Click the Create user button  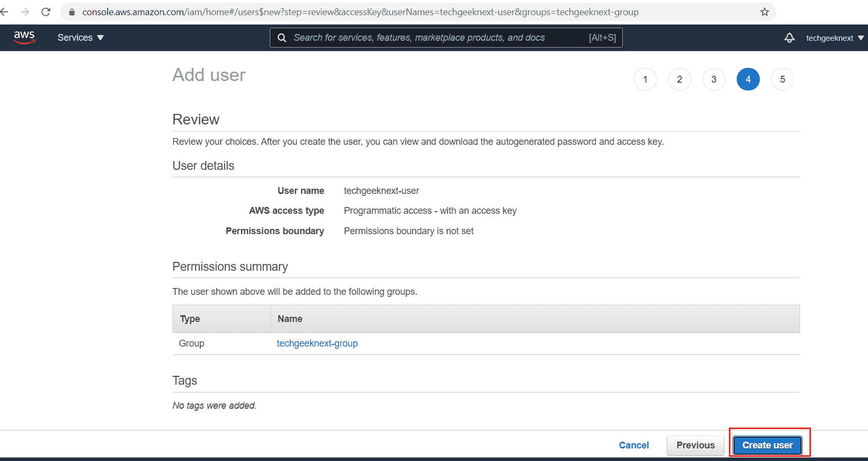(x=768, y=445)
